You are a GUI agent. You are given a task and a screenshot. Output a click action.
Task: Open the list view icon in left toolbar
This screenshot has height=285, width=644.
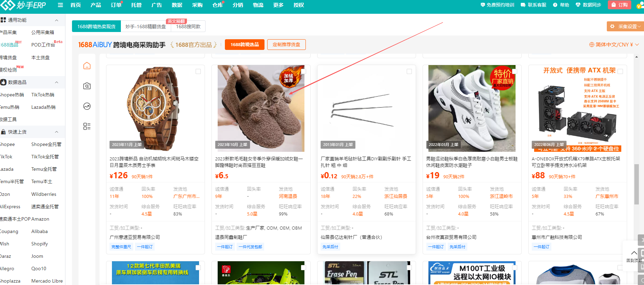tap(87, 126)
